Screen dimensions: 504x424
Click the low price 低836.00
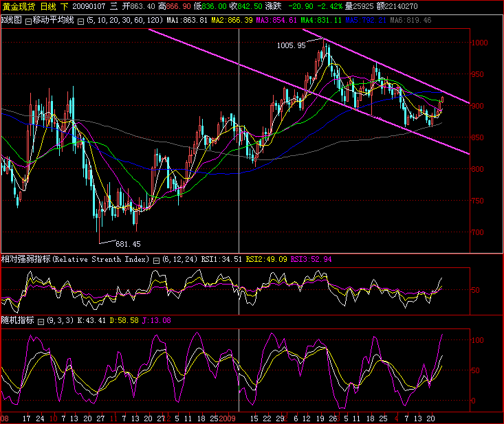pos(210,6)
